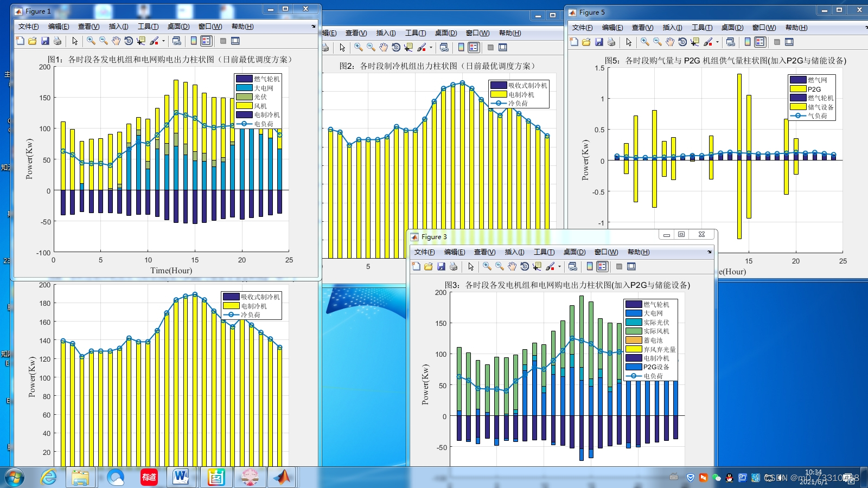Screen dimensions: 868x488
Task: Click New Figure icon in Figure 3 toolbar
Action: [x=416, y=266]
